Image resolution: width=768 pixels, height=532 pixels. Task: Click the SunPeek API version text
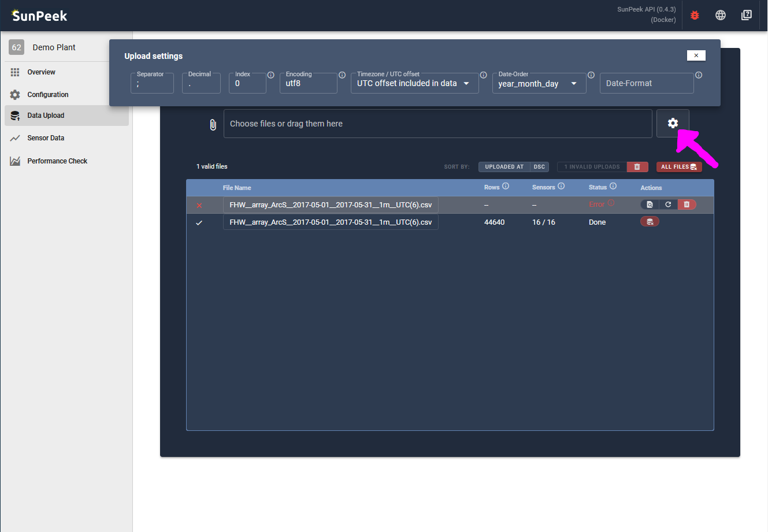click(x=647, y=9)
